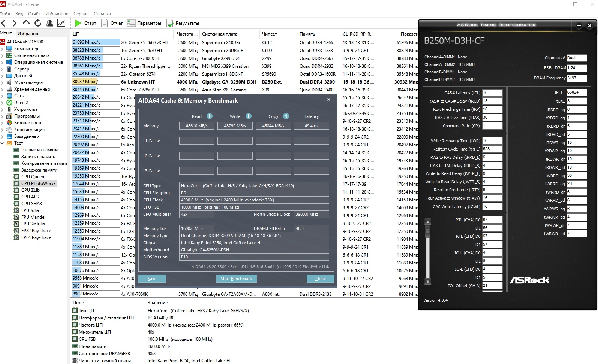Switch to the Меню tab in the sidebar
598x364 pixels.
[x=6, y=33]
